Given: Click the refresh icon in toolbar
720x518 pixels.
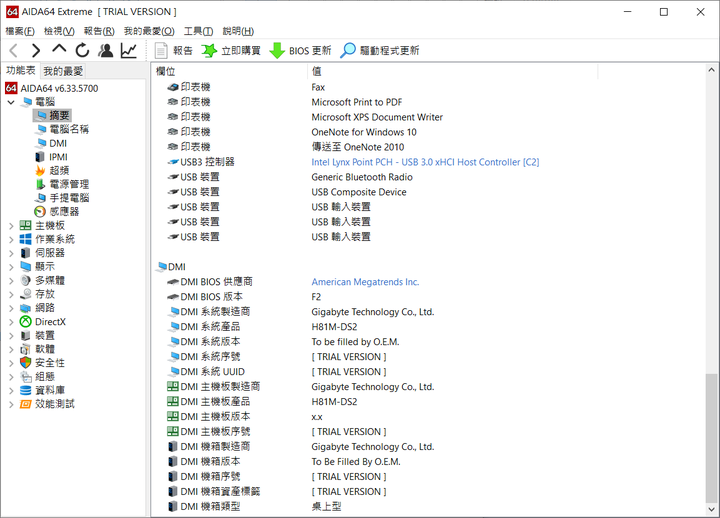Looking at the screenshot, I should (82, 50).
